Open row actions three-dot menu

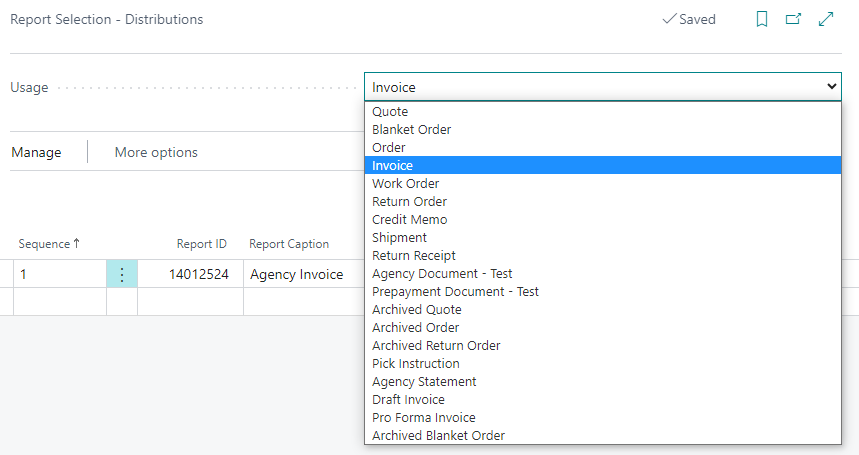(122, 274)
